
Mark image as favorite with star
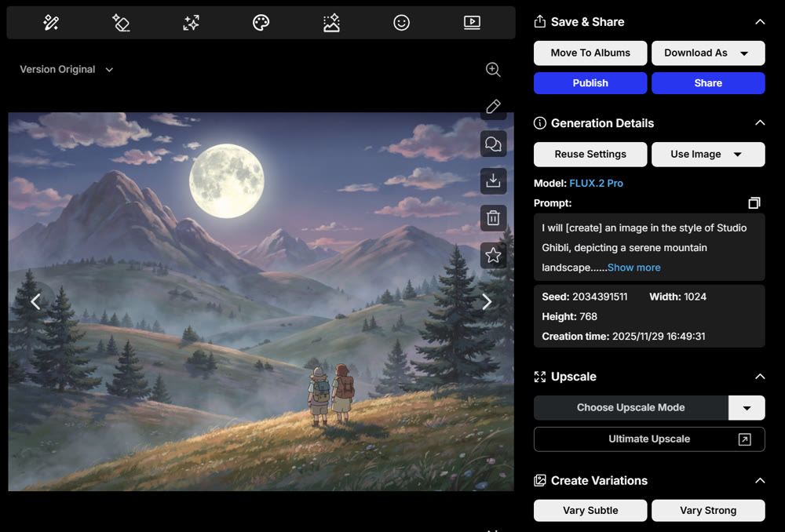point(493,255)
